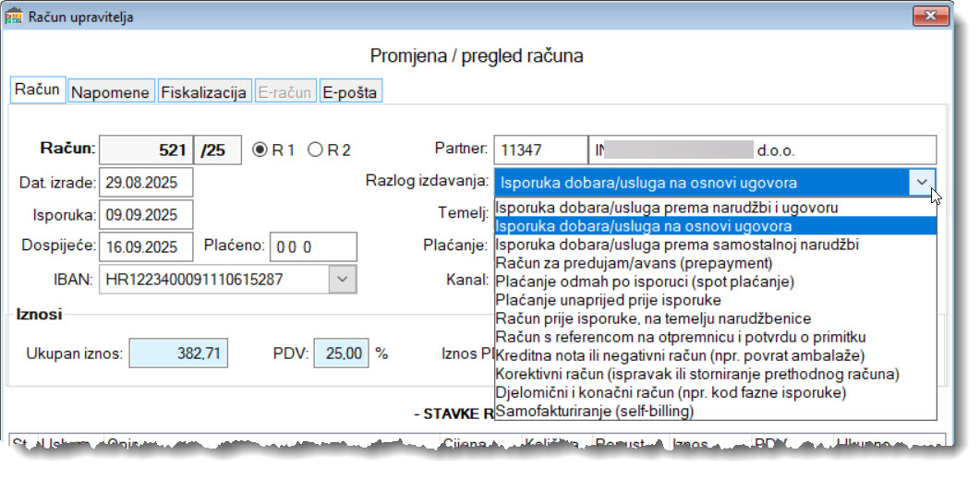The image size is (980, 479).
Task: Click the Dat. izrade date field
Action: click(x=146, y=182)
